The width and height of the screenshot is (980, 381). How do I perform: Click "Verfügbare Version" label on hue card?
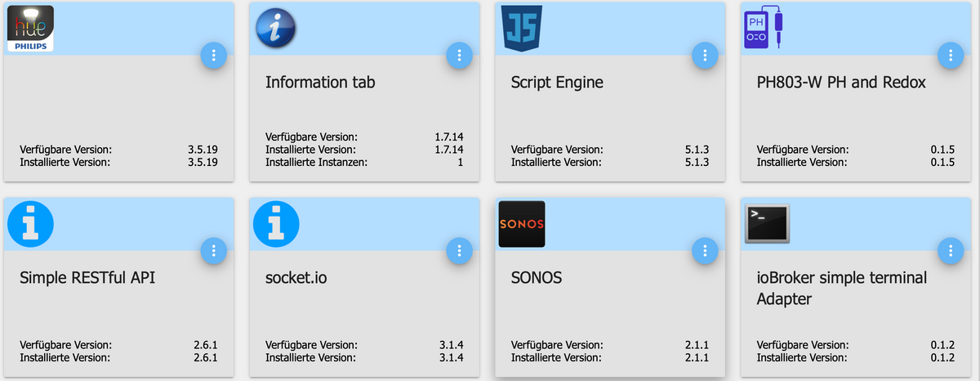click(x=65, y=150)
